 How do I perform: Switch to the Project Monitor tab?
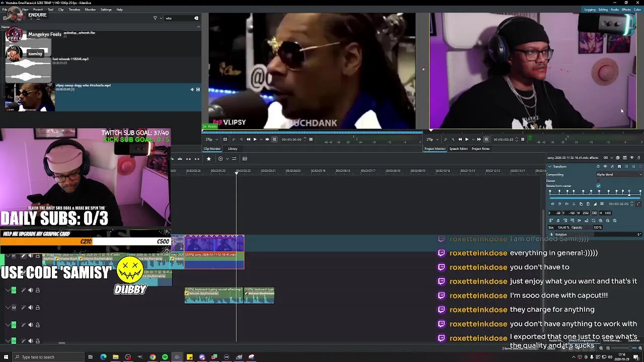coord(435,149)
